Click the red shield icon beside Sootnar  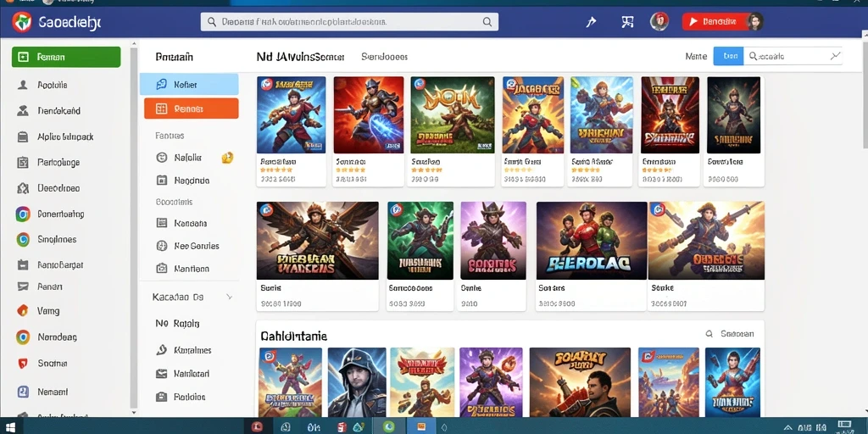23,364
